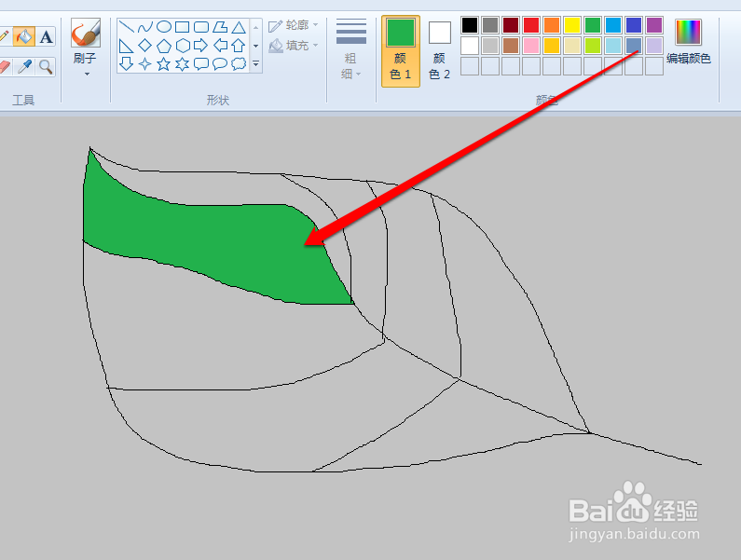
Task: Open Edit colors (编辑颜色) dialog
Action: (x=688, y=42)
